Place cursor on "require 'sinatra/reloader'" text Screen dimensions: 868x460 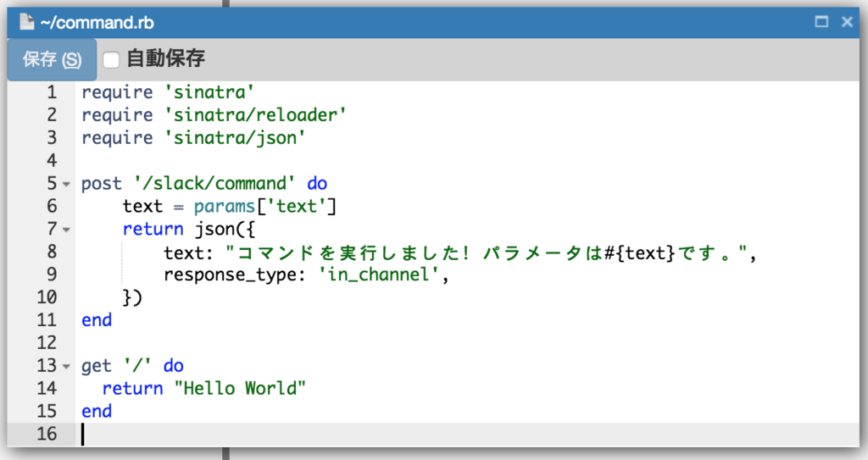tap(214, 115)
